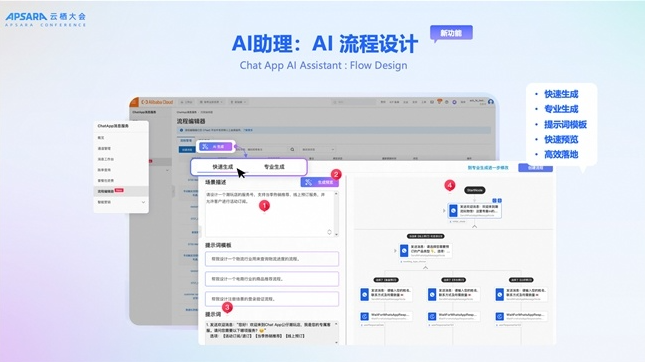Screen dimensions: 645x362
Task: Expand the arrow left of the welcome message node
Action: pos(444,211)
